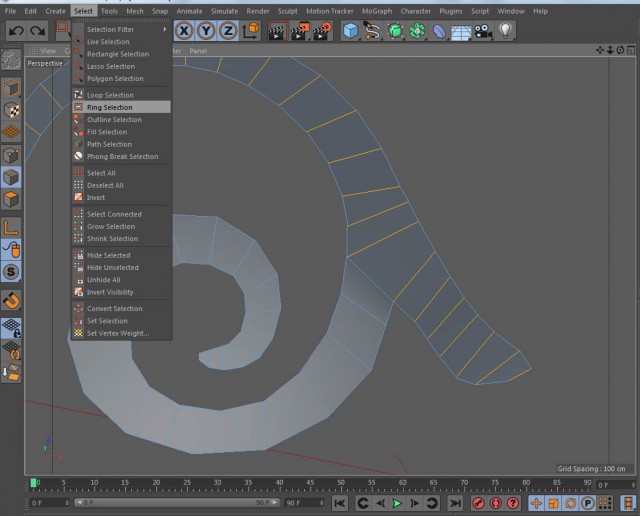This screenshot has width=640, height=516.
Task: Open the Camera object icon
Action: pos(483,31)
